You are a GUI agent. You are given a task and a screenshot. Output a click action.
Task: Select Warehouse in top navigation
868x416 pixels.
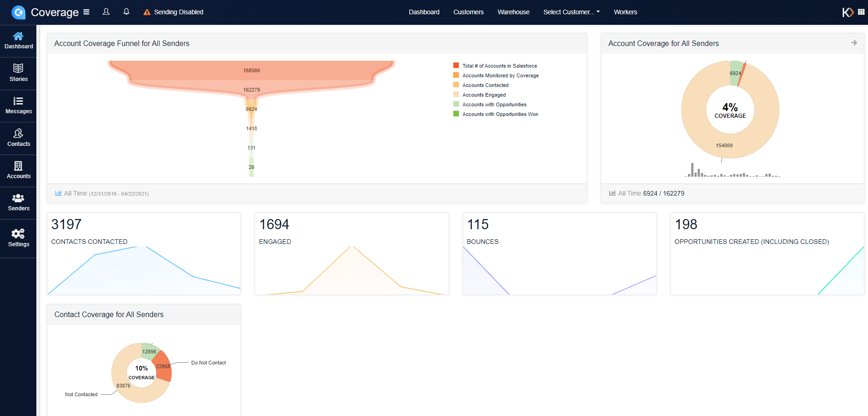(513, 12)
